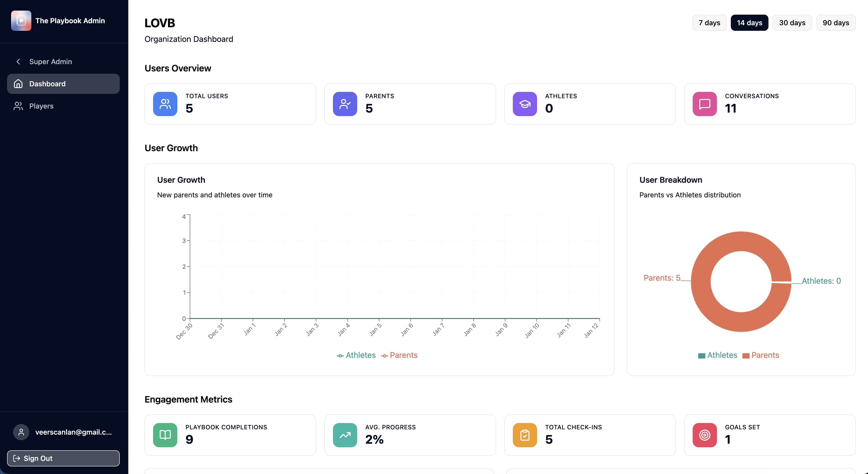Click the Total Check-ins clipboard icon
This screenshot has width=868, height=474.
524,435
